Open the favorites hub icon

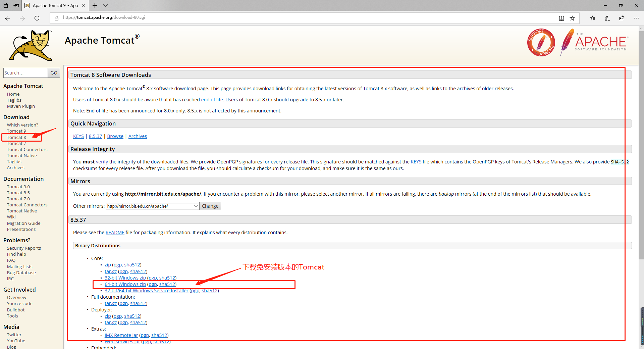click(x=593, y=18)
